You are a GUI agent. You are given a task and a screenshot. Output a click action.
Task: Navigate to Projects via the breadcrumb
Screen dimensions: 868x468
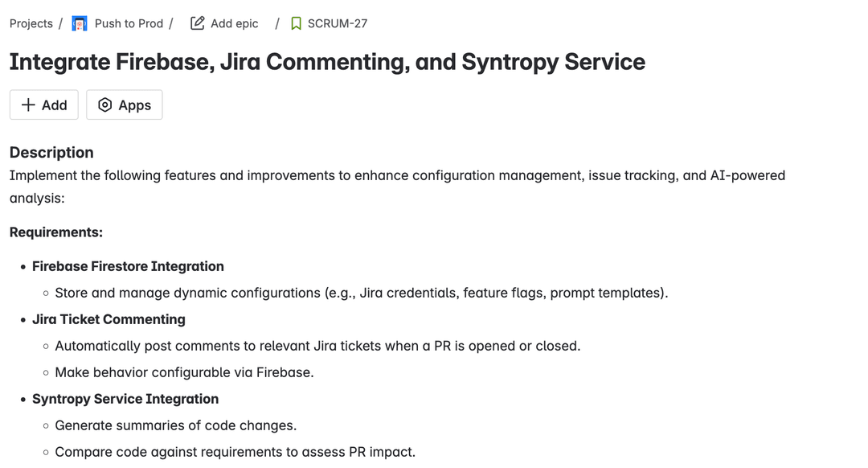(x=31, y=23)
